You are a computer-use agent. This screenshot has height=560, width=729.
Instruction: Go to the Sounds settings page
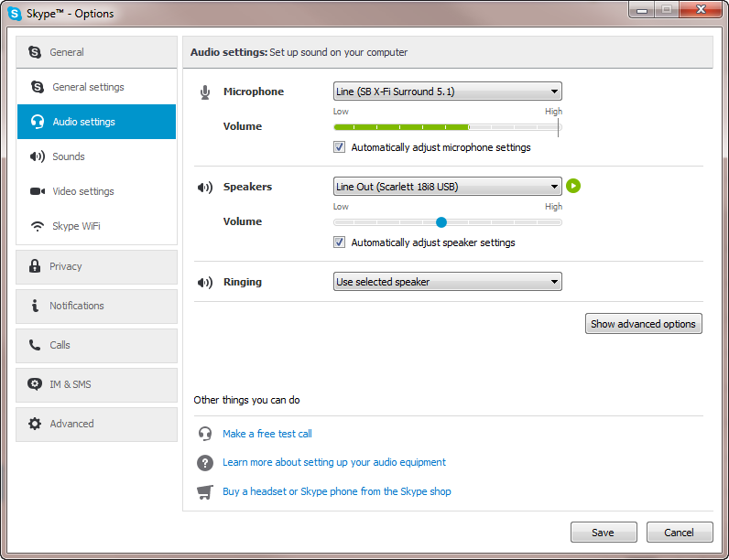coord(97,156)
